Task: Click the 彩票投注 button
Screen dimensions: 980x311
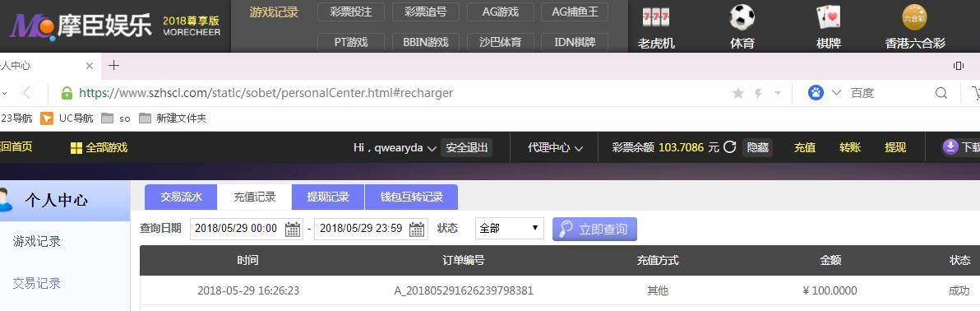Action: (350, 12)
